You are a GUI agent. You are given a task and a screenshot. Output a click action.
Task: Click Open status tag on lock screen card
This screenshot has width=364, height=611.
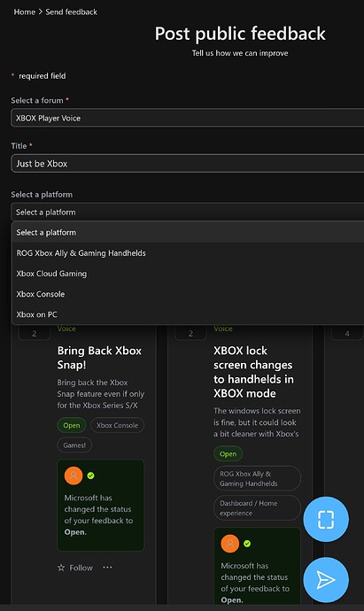[x=228, y=453]
